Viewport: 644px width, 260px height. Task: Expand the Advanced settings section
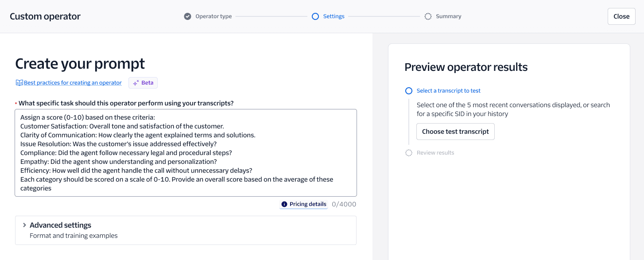click(60, 225)
